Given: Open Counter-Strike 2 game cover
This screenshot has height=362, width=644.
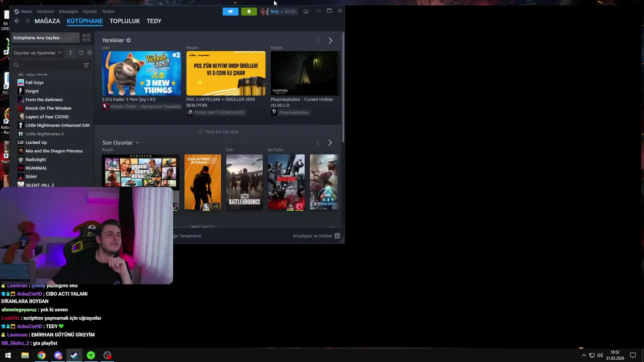Looking at the screenshot, I should click(x=203, y=182).
